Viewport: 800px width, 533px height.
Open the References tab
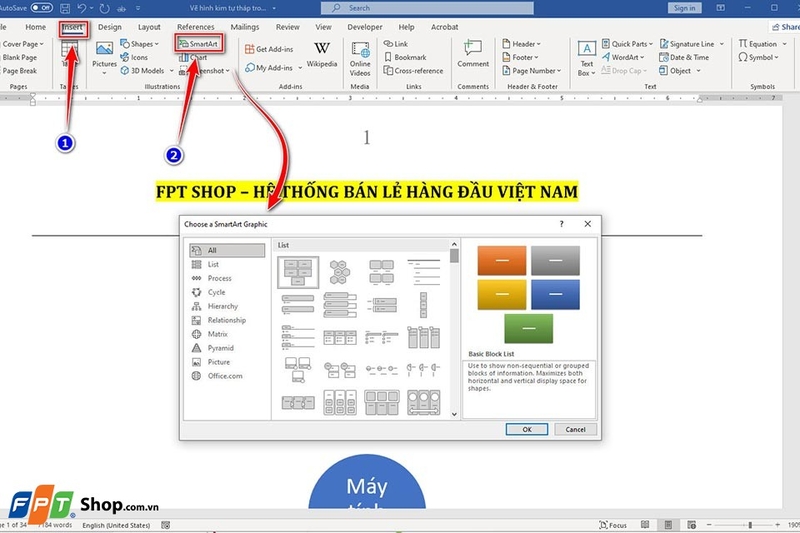point(195,27)
